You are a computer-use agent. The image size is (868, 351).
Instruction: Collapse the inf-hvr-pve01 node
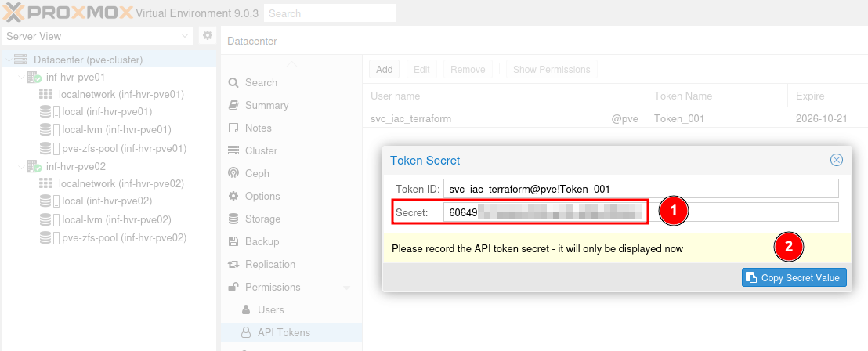click(x=21, y=77)
